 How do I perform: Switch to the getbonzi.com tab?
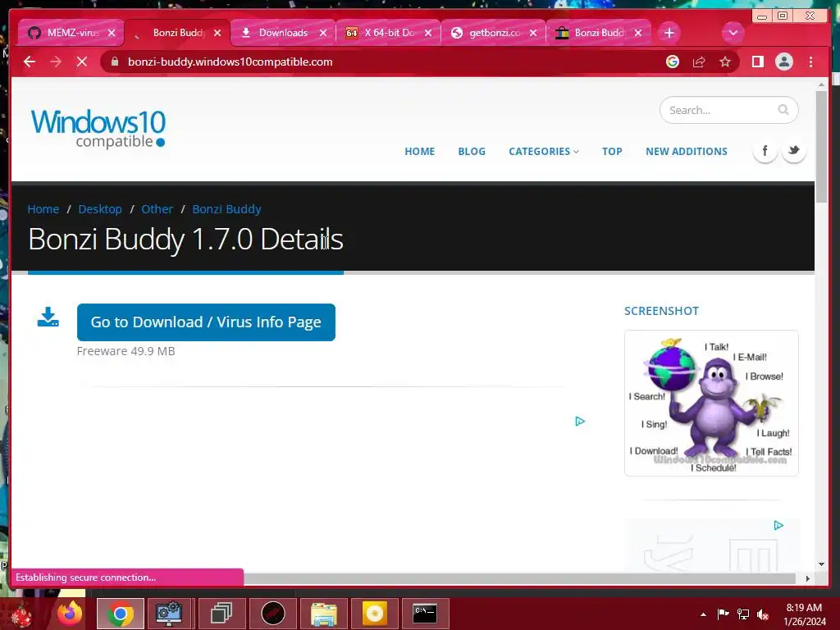[493, 33]
